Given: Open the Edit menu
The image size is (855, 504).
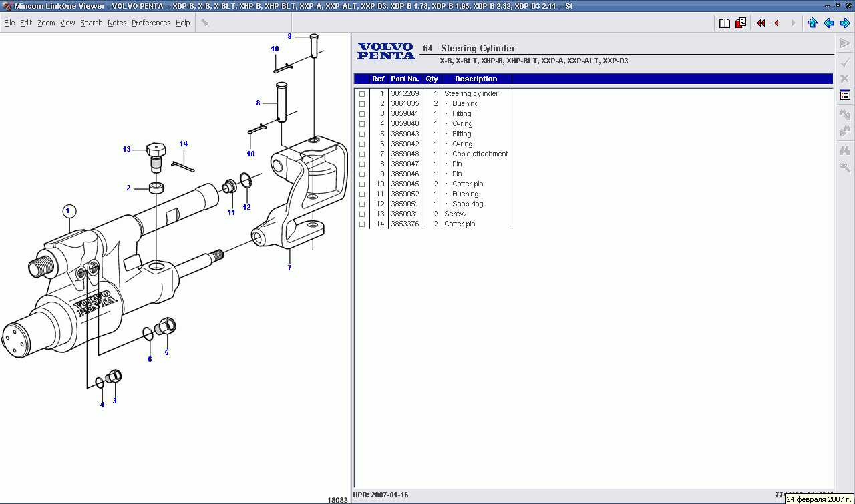Looking at the screenshot, I should [x=26, y=23].
